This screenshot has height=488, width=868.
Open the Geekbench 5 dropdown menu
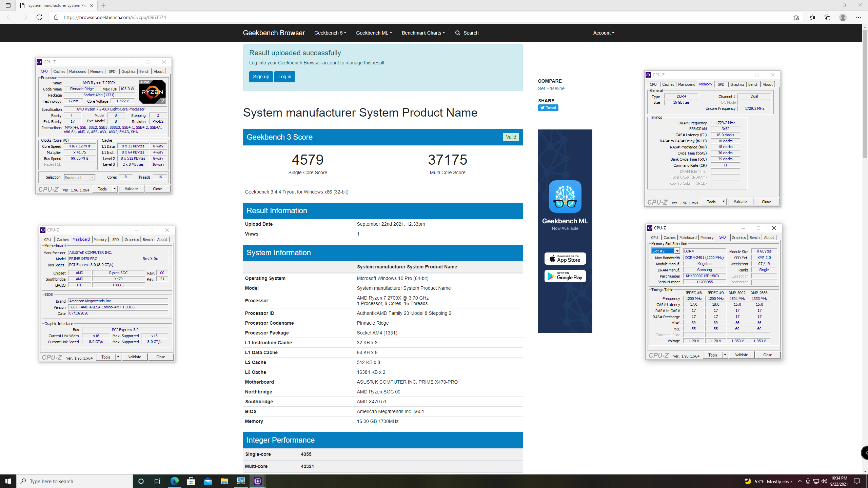[x=330, y=33]
